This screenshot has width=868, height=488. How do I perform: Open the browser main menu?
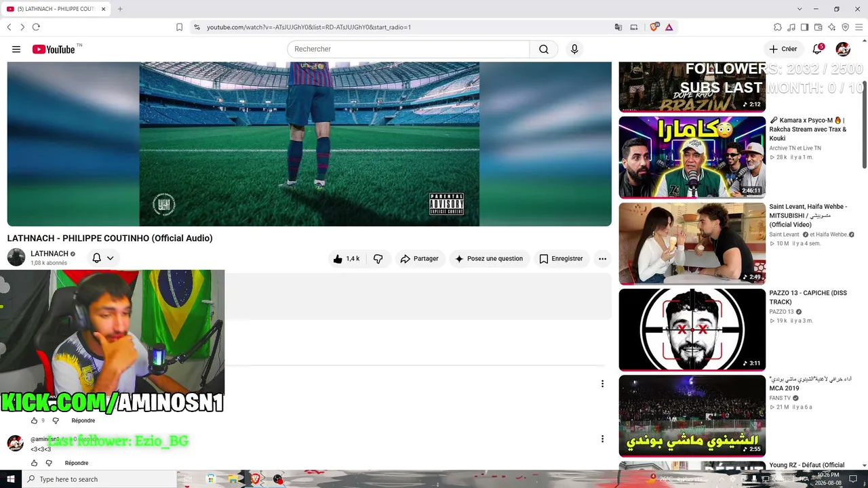tap(859, 27)
